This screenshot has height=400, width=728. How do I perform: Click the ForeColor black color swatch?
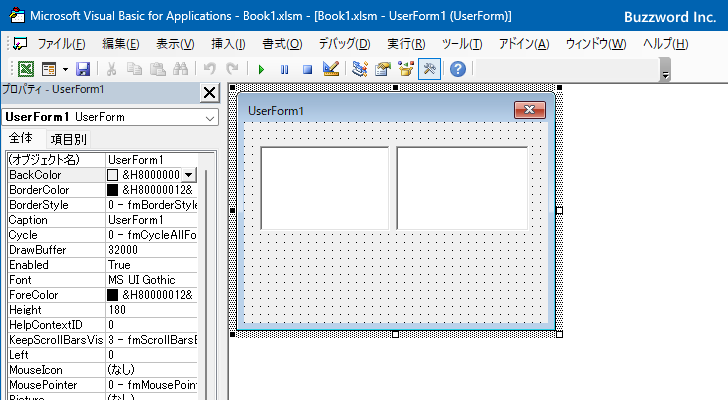point(112,295)
